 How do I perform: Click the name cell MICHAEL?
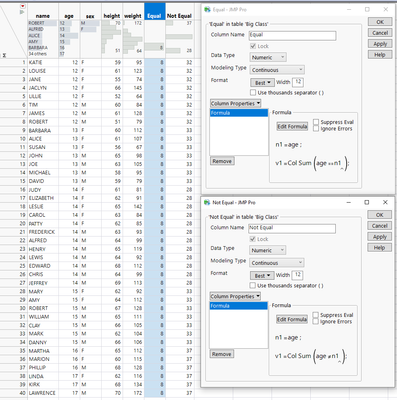tap(43, 172)
